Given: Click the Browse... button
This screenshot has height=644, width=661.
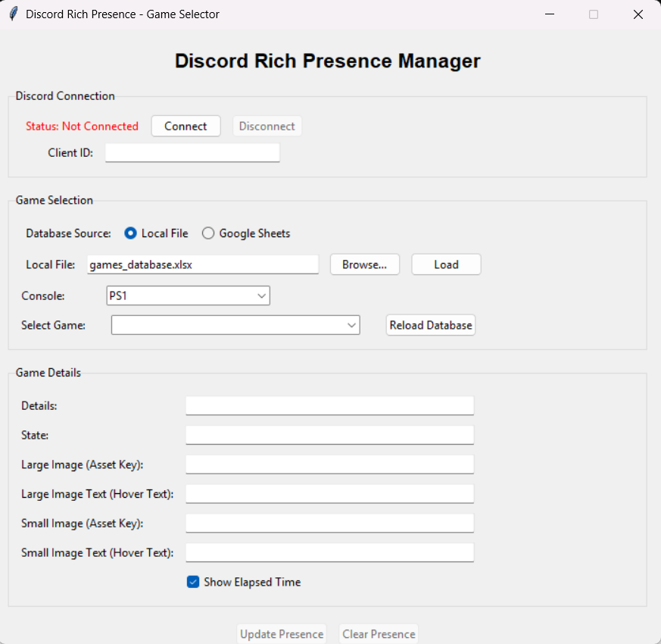Looking at the screenshot, I should (364, 264).
